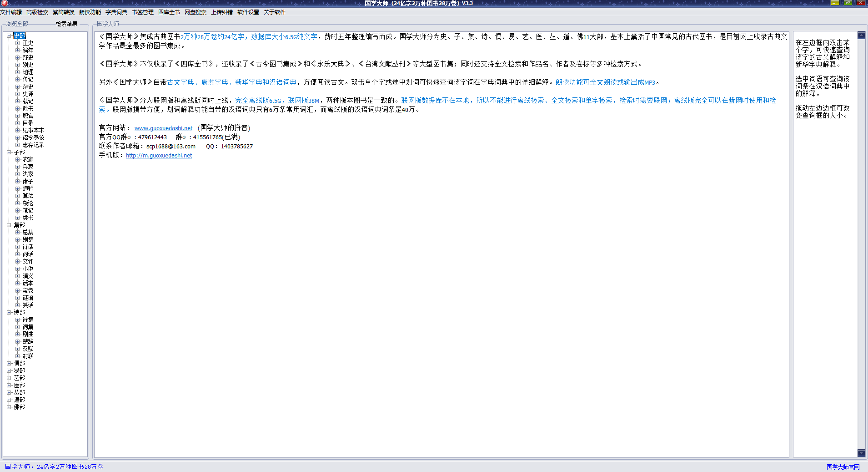Viewport: 868px width, 472px height.
Task: Select the 地理 tree item
Action: (28, 72)
